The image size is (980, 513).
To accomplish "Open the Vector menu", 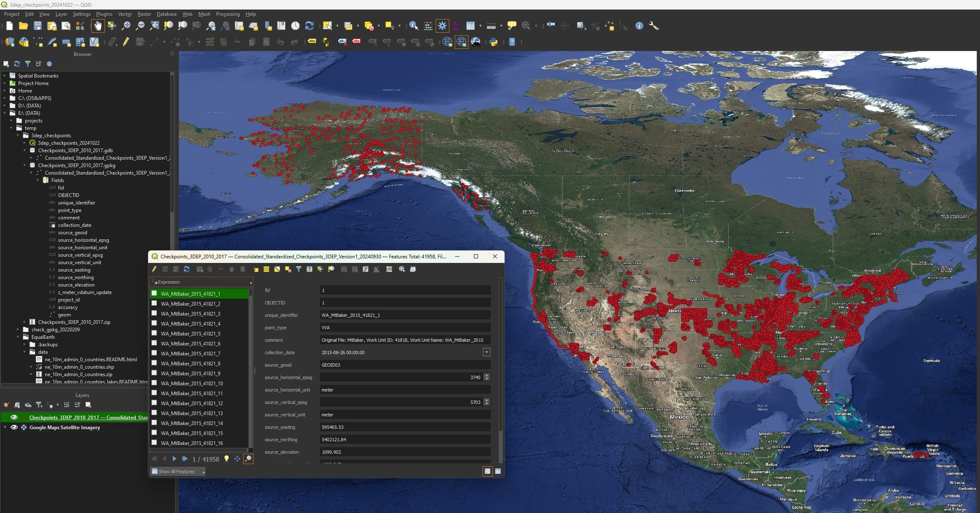I will point(125,14).
